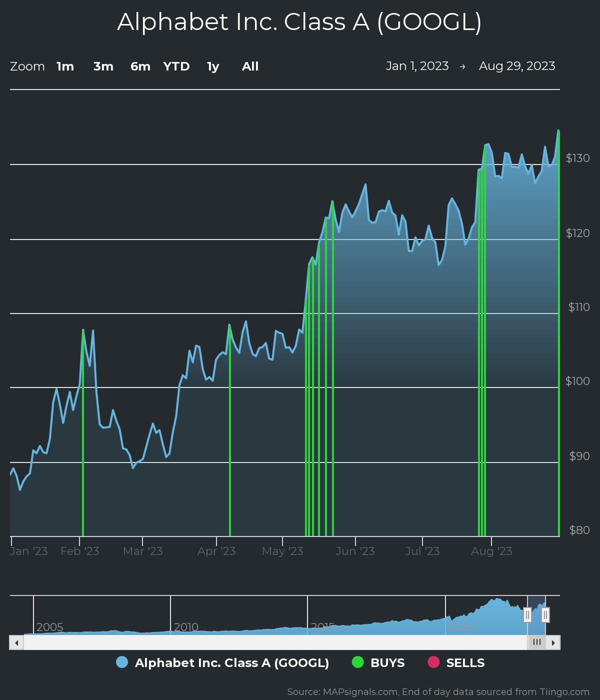
Task: Select the 3m zoom range
Action: 103,66
